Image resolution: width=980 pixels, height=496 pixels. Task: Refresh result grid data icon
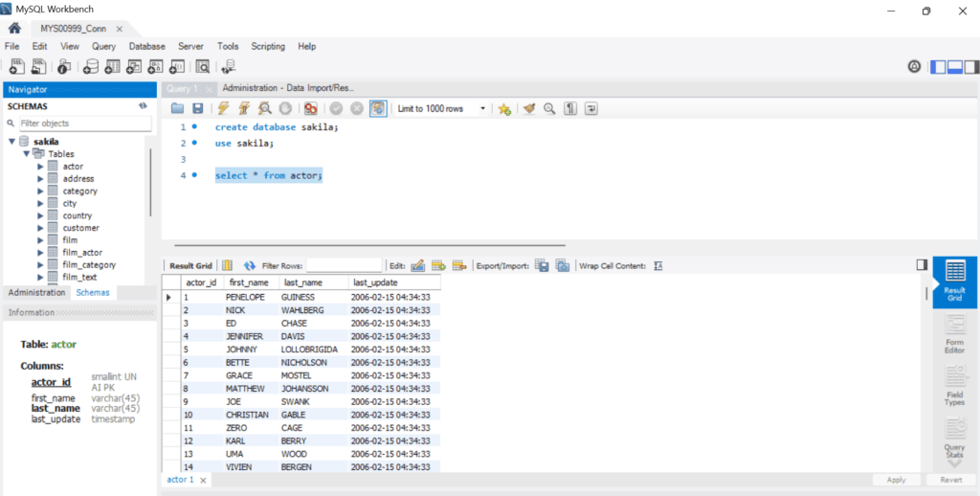tap(250, 266)
